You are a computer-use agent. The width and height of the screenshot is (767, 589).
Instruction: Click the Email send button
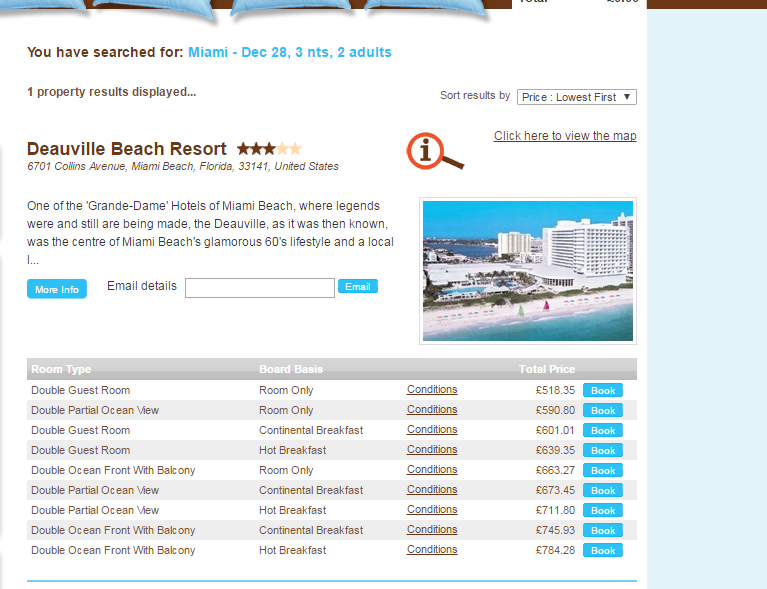358,286
